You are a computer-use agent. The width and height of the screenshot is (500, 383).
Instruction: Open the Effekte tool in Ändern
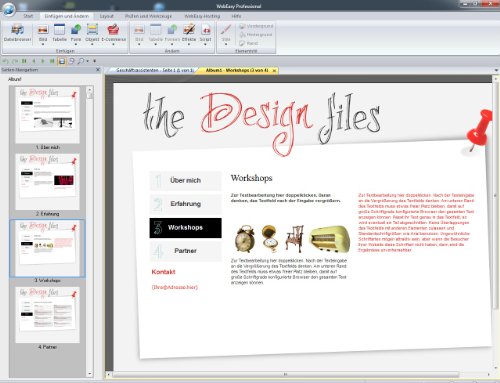189,33
